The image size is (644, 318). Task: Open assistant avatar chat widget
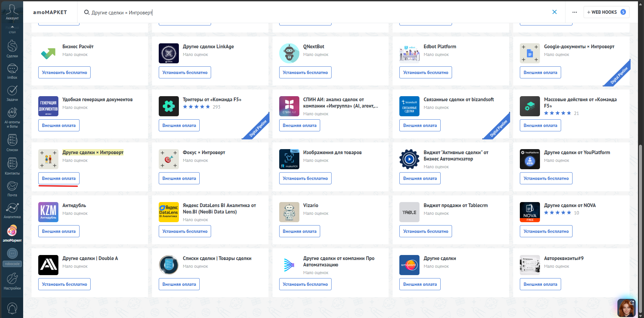[626, 308]
